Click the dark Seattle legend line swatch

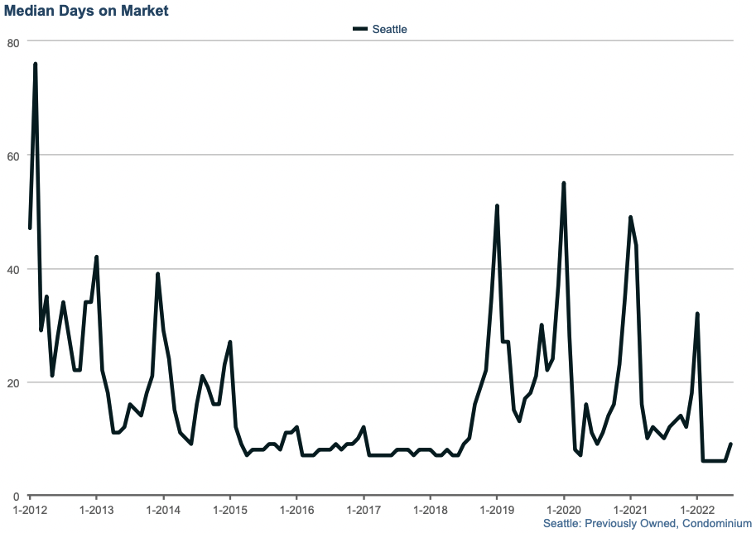tap(359, 29)
